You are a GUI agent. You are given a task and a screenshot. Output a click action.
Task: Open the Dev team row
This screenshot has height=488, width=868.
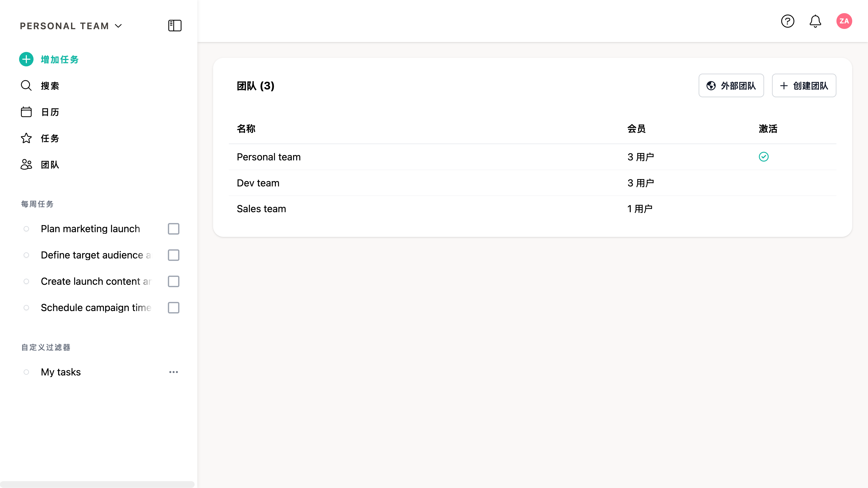[x=258, y=183]
